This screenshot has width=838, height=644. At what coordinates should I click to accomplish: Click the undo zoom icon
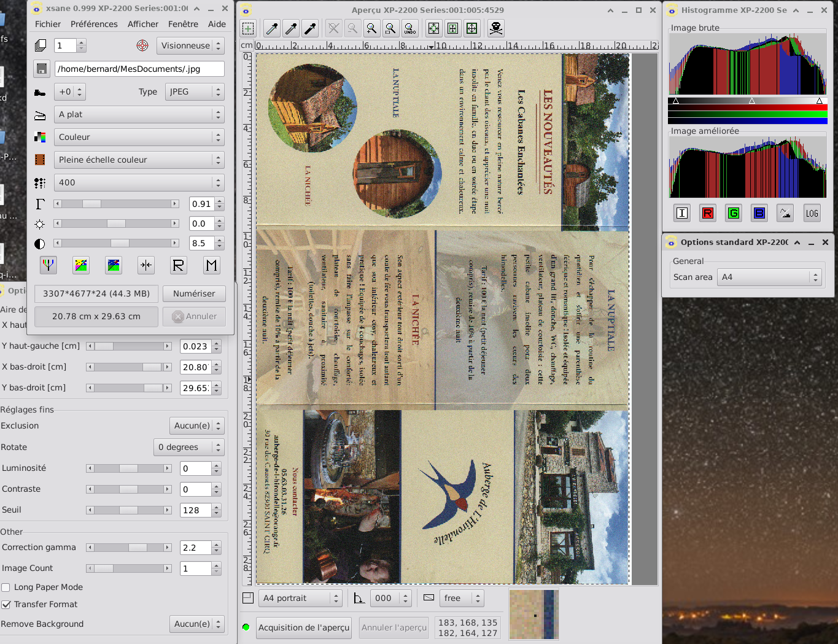[x=409, y=28]
